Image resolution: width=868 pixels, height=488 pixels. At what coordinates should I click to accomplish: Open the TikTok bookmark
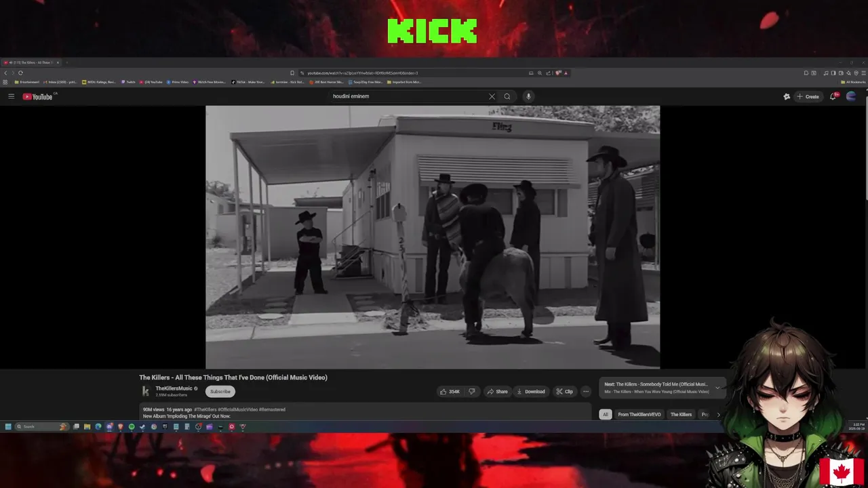(248, 82)
